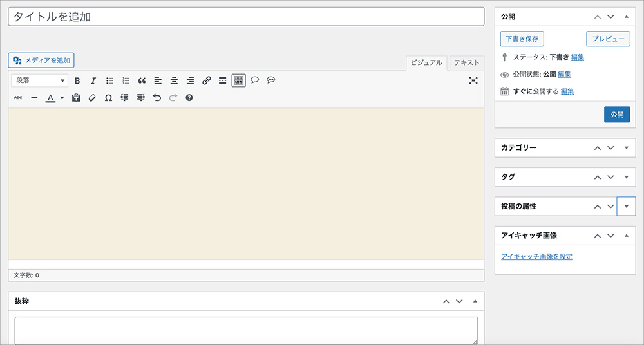Switch to the ビジュアル editor tab
644x345 pixels.
[x=426, y=62]
